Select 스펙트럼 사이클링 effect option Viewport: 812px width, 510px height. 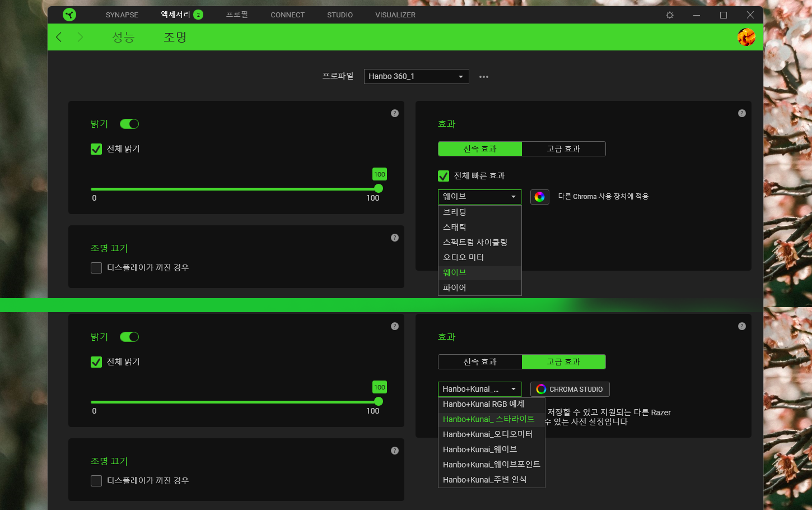point(480,243)
